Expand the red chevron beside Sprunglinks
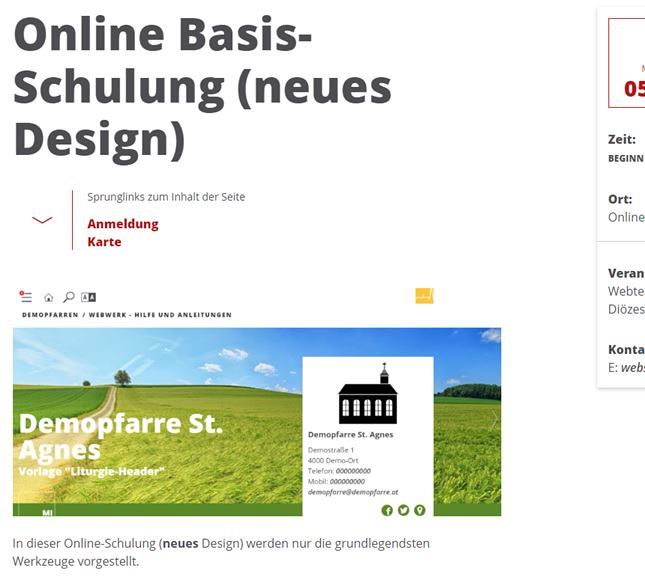Image resolution: width=645 pixels, height=579 pixels. tap(42, 220)
